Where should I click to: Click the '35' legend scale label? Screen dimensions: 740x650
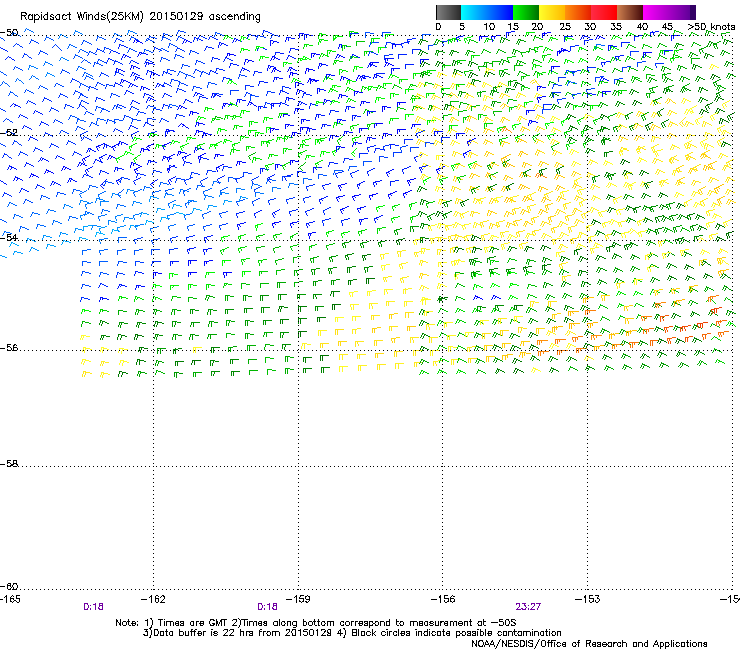[616, 27]
